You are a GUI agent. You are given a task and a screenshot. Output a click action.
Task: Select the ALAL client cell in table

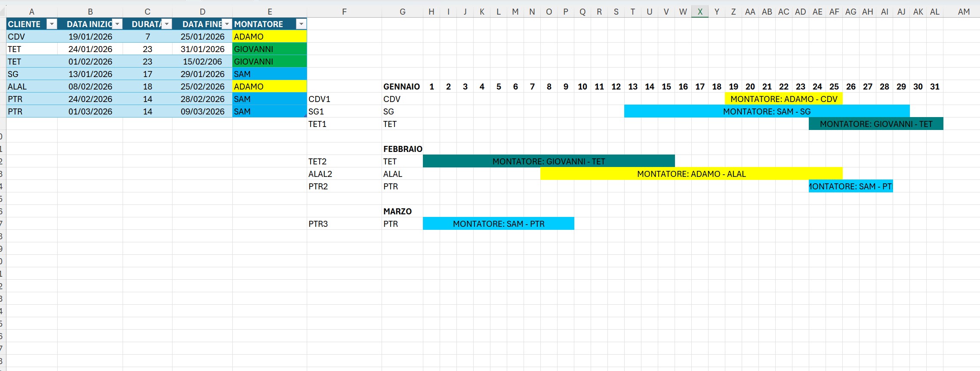[32, 87]
